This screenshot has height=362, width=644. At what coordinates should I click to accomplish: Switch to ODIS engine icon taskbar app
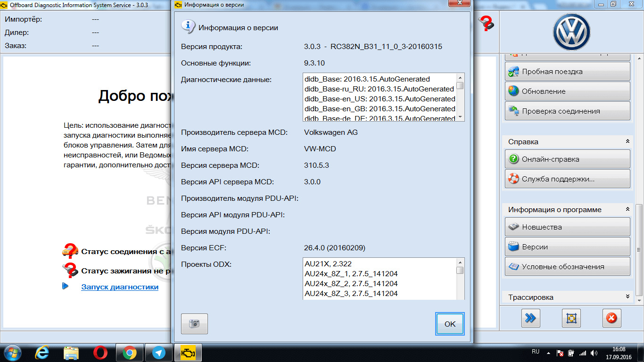188,353
